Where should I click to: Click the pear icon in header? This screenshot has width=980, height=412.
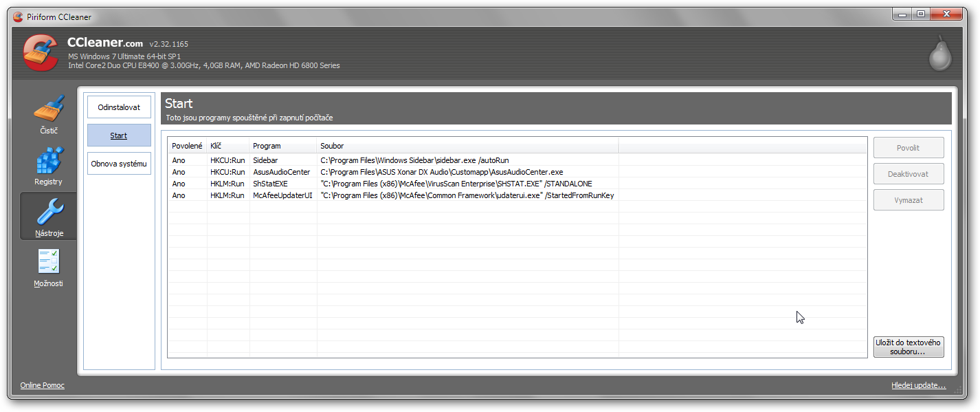tap(939, 54)
